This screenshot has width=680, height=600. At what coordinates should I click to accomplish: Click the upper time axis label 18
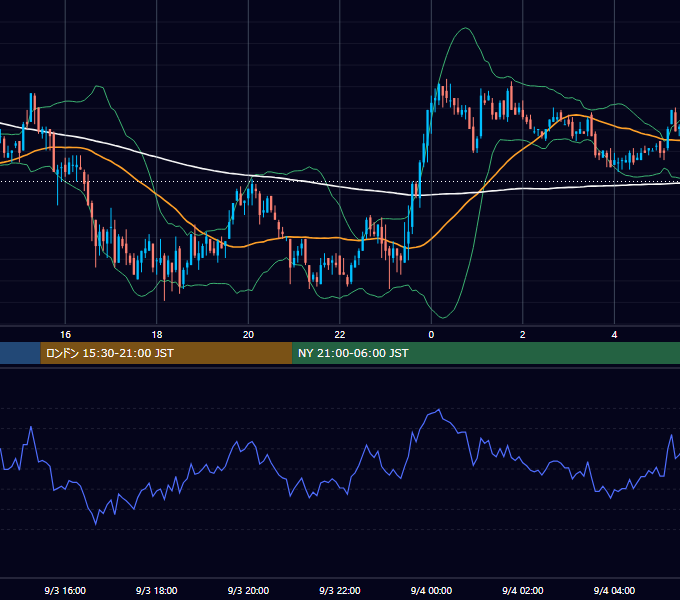point(157,335)
